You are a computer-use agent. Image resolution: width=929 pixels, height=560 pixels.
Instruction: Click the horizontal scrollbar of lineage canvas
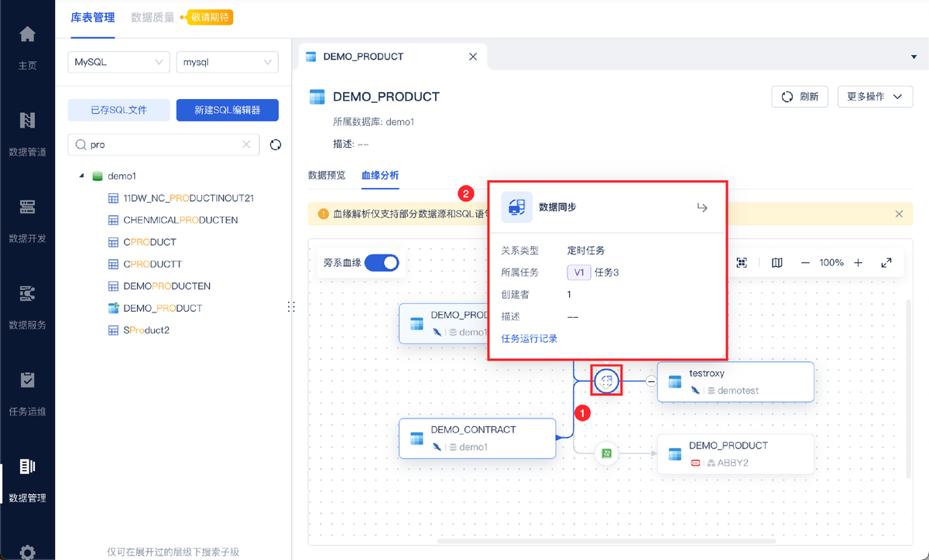pyautogui.click(x=606, y=541)
